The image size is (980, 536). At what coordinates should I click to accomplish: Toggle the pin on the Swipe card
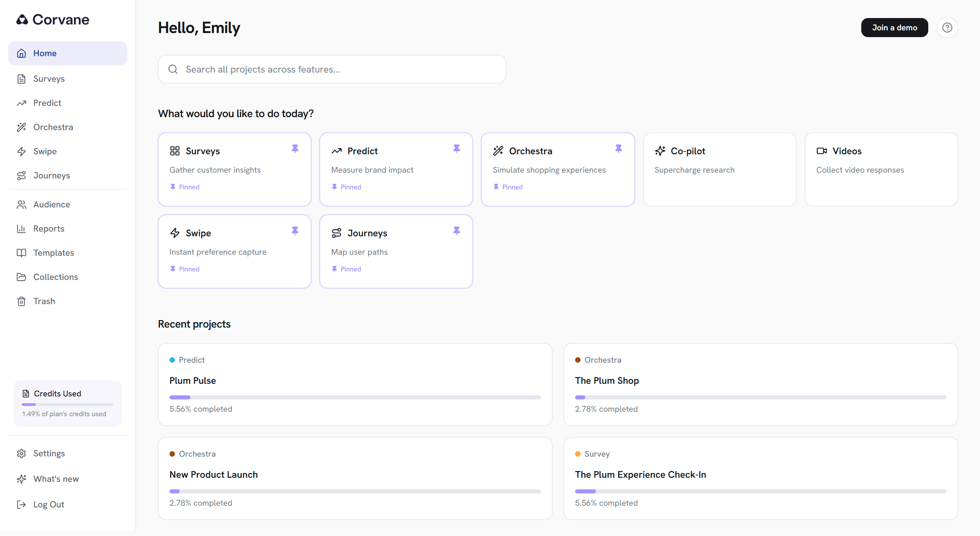(x=295, y=231)
